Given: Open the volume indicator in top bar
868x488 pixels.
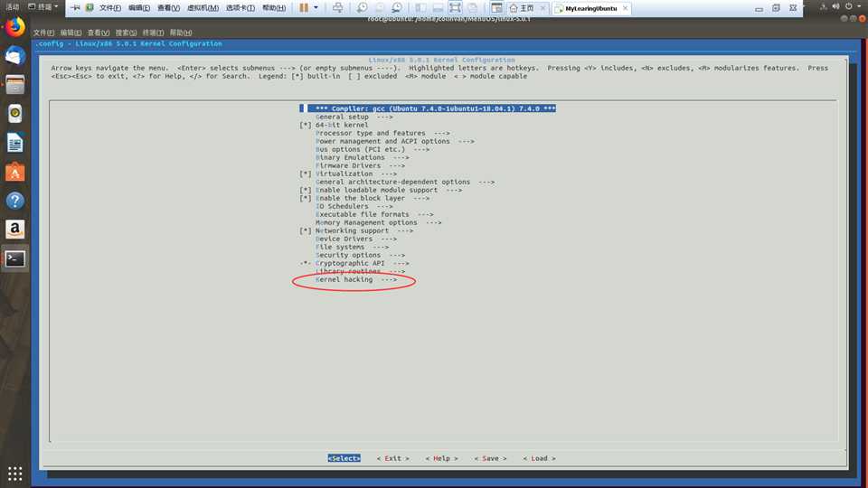Looking at the screenshot, I should 835,6.
